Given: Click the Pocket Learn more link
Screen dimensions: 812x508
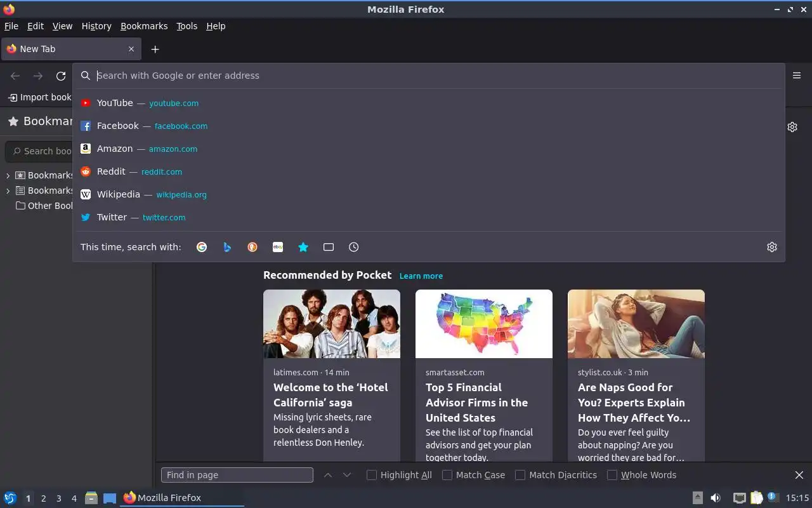Looking at the screenshot, I should (421, 276).
